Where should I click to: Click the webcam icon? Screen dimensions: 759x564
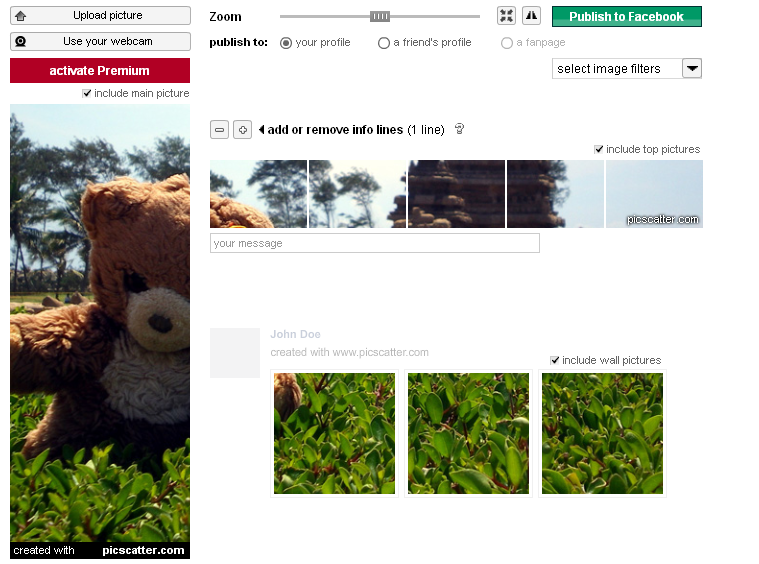(x=20, y=42)
